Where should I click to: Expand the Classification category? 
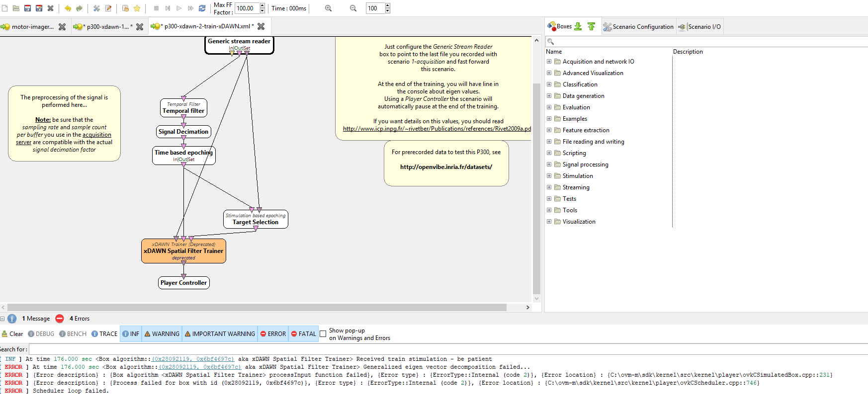[x=549, y=84]
